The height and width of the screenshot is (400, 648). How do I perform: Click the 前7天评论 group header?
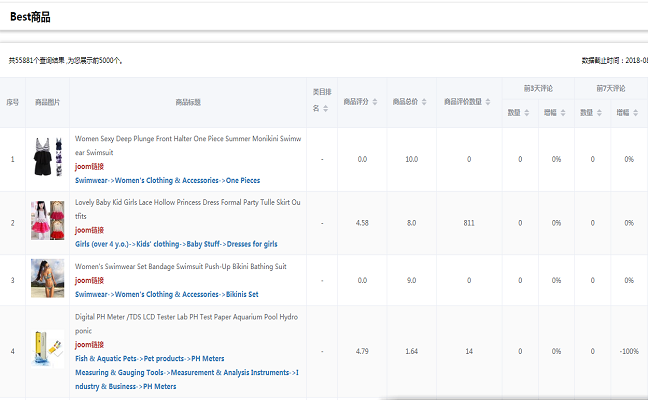[611, 88]
